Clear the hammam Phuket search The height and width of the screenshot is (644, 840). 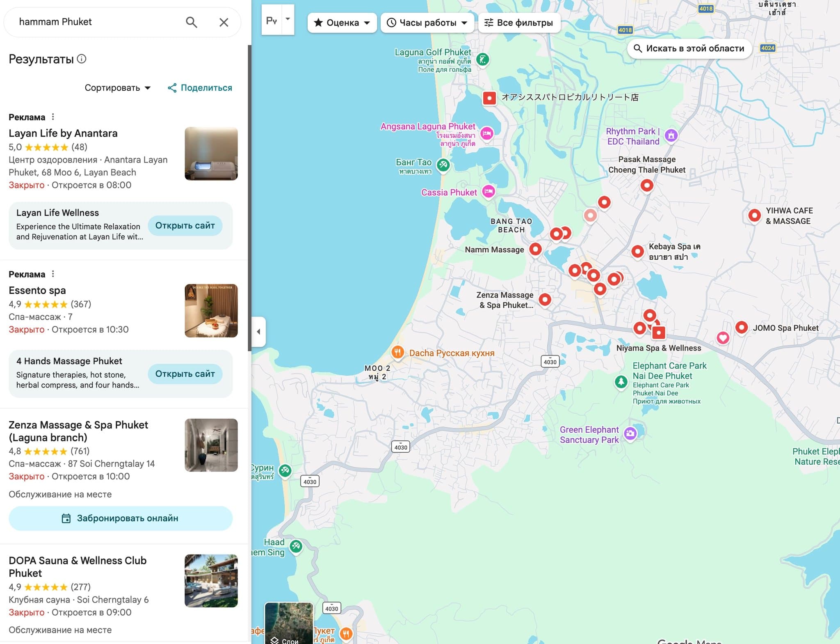click(224, 22)
